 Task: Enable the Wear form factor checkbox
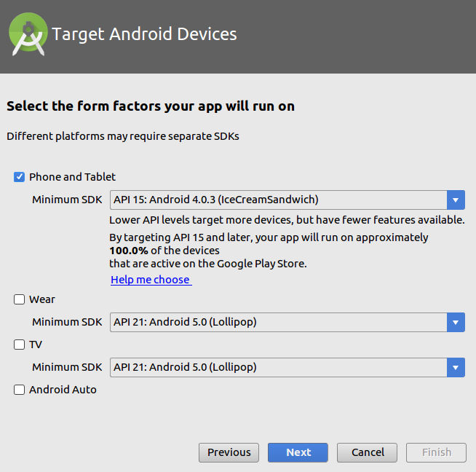pos(20,299)
